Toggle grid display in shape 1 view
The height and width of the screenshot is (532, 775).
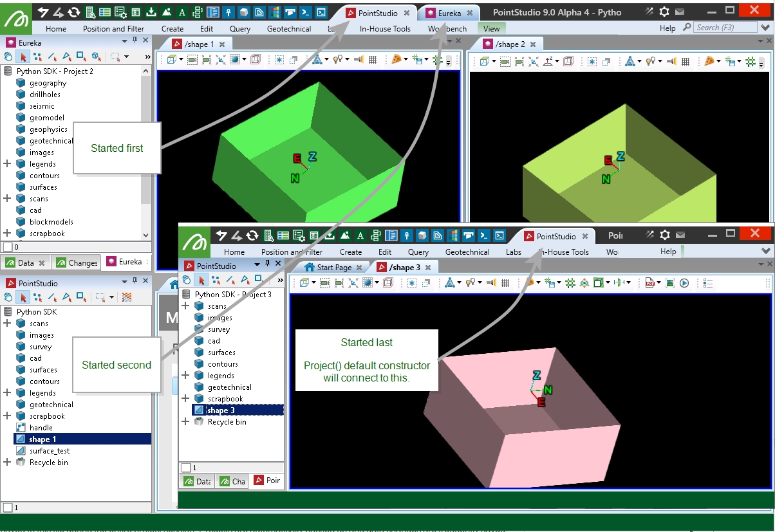[372, 60]
